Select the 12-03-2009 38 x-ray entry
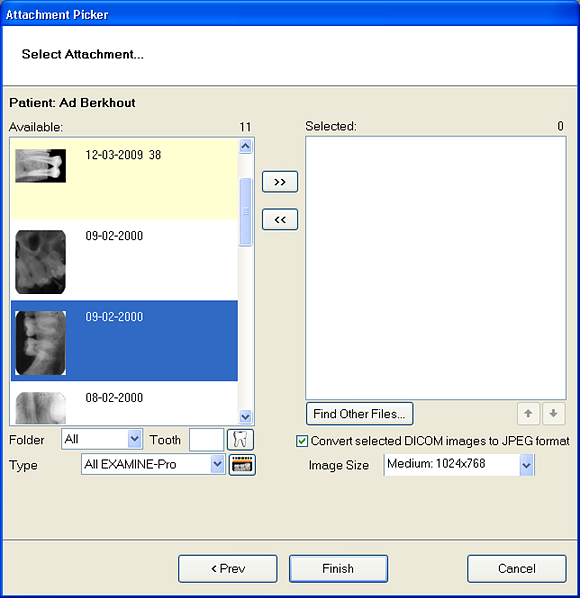Screen dimensions: 580x598 click(124, 179)
